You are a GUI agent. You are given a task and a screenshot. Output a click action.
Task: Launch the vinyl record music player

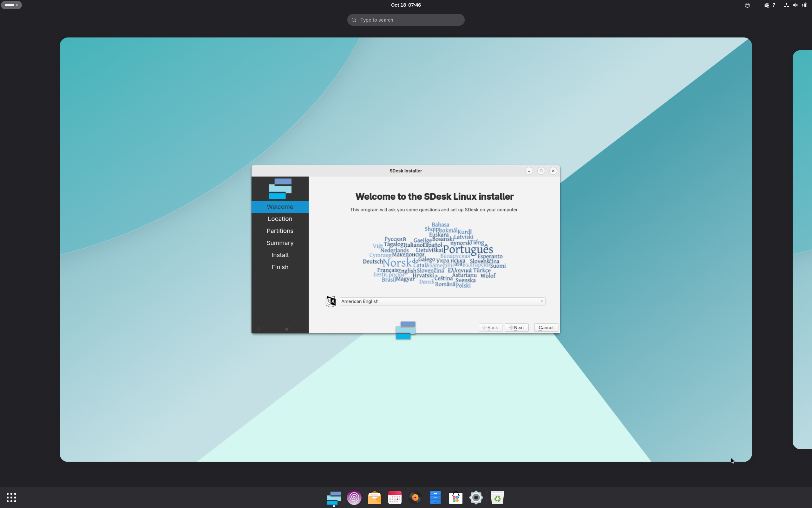tap(415, 497)
